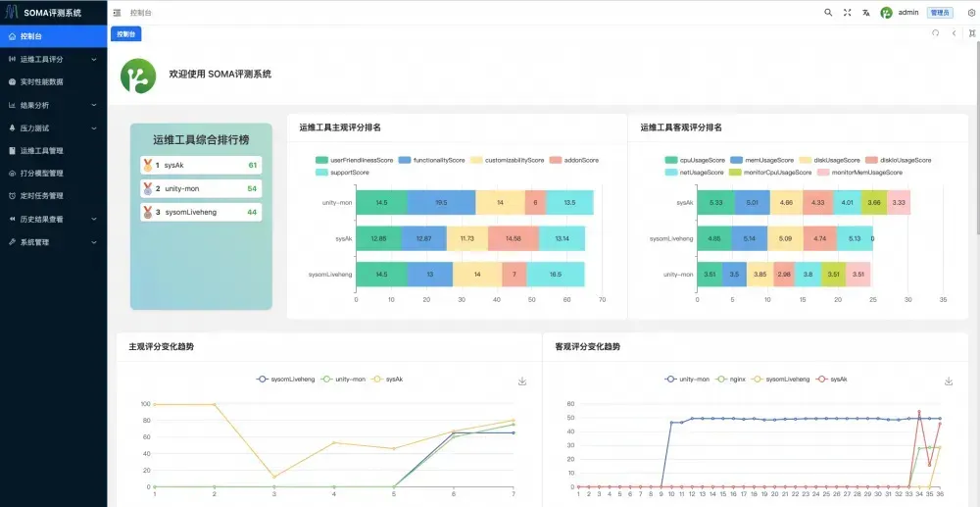Click the 5.33 cpuUsageScore bar for sysAk

pyautogui.click(x=716, y=203)
